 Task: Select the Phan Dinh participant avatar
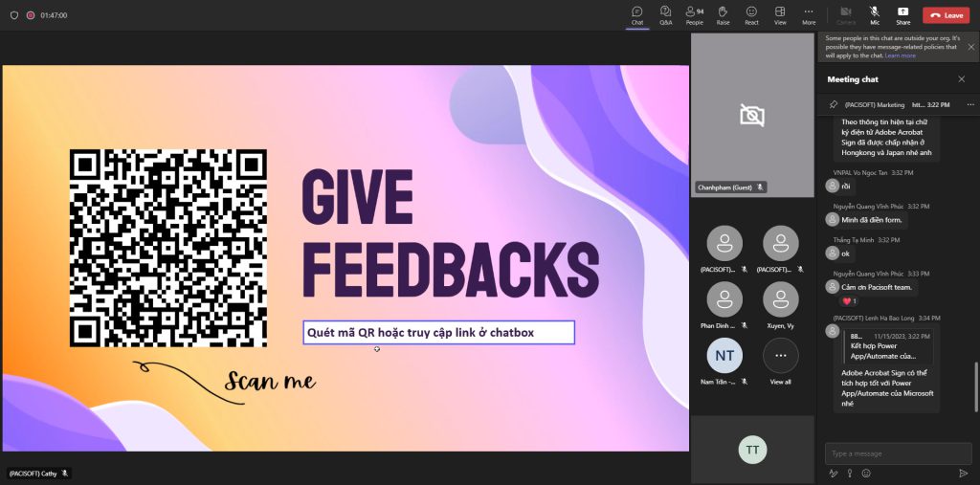pyautogui.click(x=724, y=299)
